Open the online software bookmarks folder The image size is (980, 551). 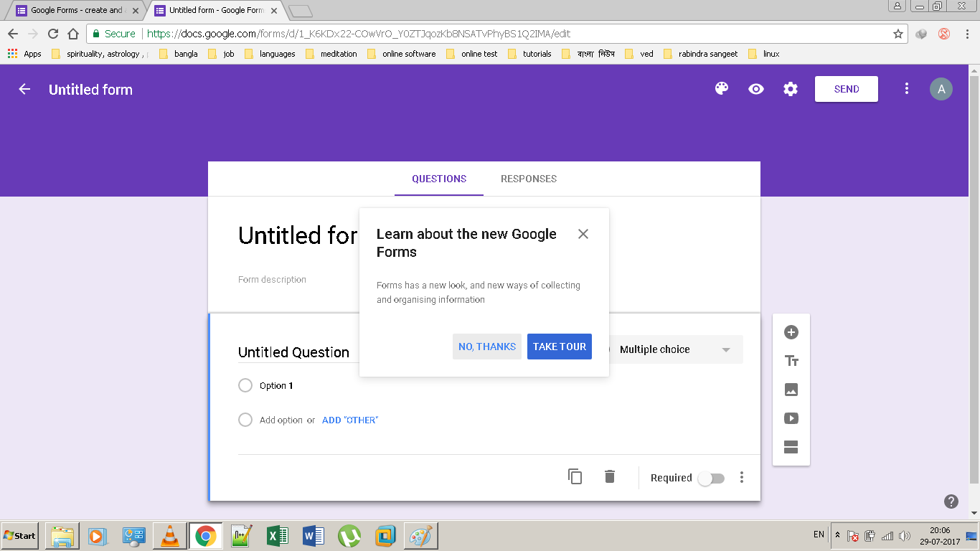pos(401,54)
